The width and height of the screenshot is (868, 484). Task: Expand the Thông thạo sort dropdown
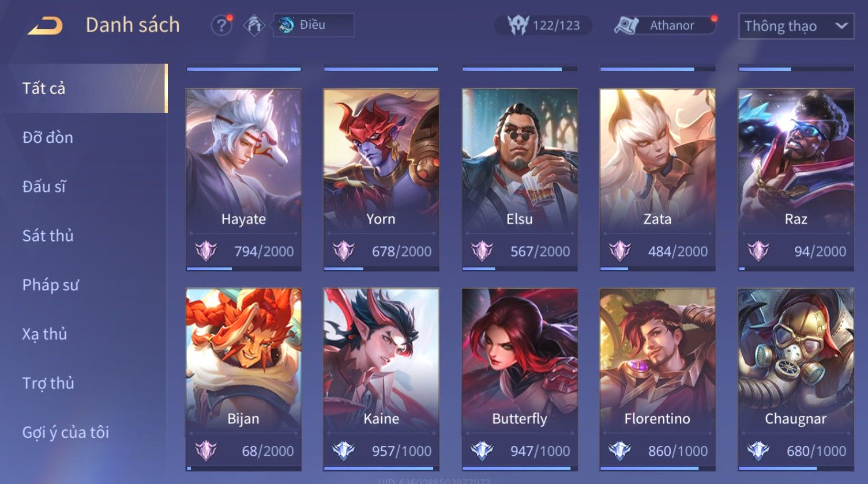796,26
